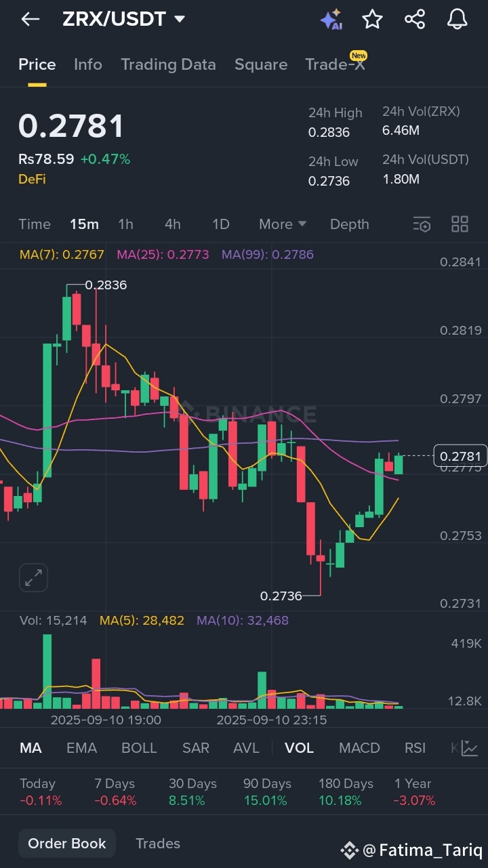Viewport: 488px width, 868px height.
Task: Open the chart layout grid icon
Action: (460, 224)
